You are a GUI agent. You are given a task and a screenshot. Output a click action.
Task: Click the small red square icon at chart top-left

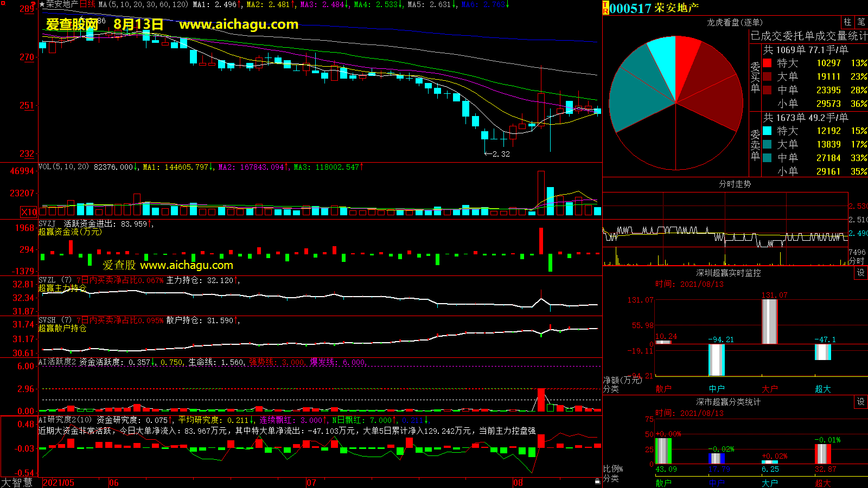tap(3, 3)
